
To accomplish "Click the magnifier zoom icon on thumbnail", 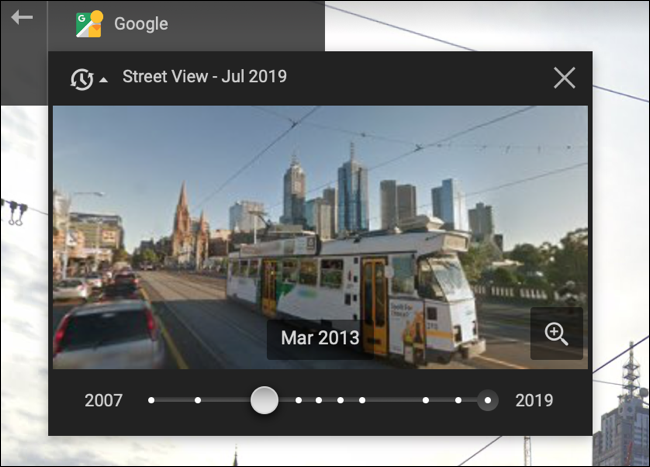I will click(x=556, y=334).
